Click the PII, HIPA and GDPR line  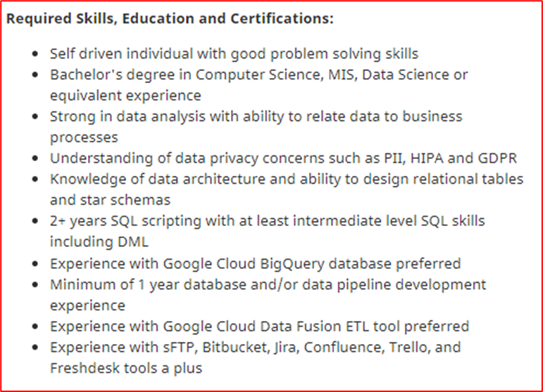[x=283, y=158]
